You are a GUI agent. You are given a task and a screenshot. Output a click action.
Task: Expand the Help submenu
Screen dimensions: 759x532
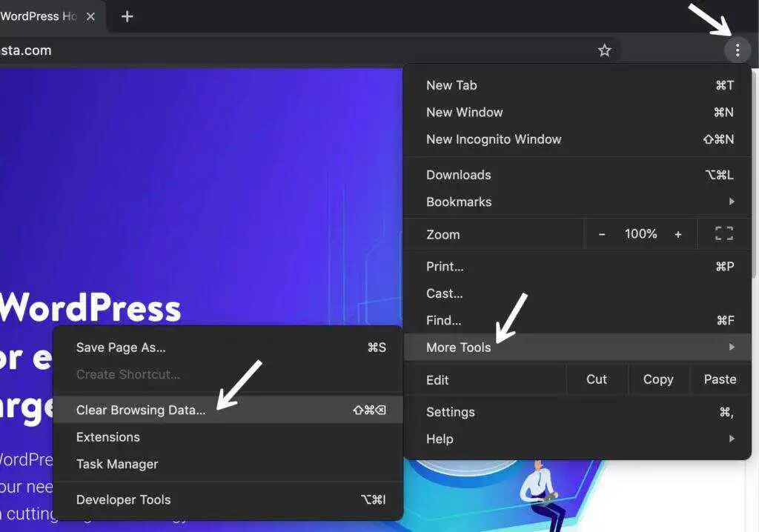[578, 439]
